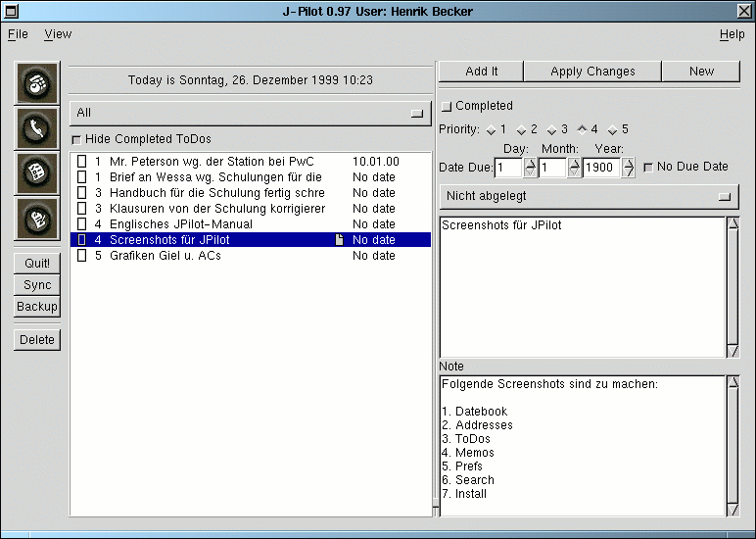Image resolution: width=756 pixels, height=539 pixels.
Task: Increase the Year value with up arrow
Action: 628,163
